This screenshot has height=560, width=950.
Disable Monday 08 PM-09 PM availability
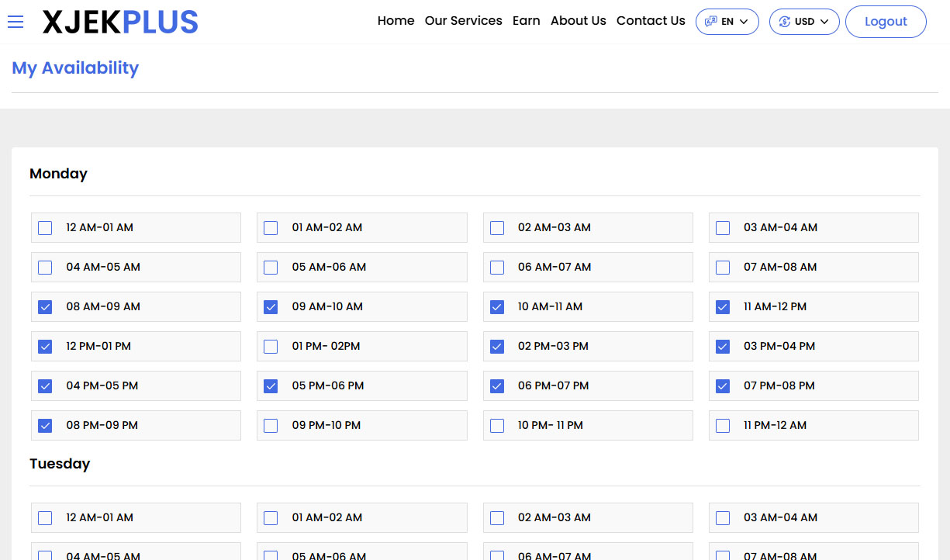pyautogui.click(x=44, y=425)
